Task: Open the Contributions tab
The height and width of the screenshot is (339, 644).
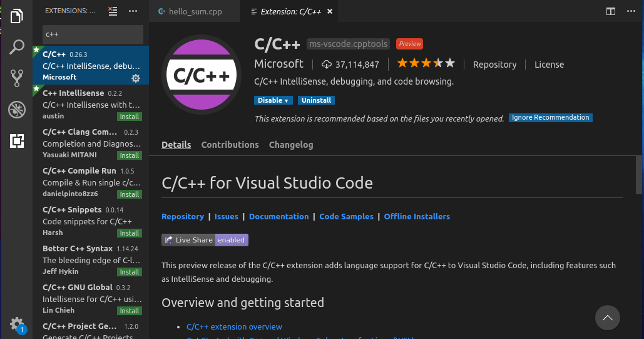Action: (x=230, y=145)
